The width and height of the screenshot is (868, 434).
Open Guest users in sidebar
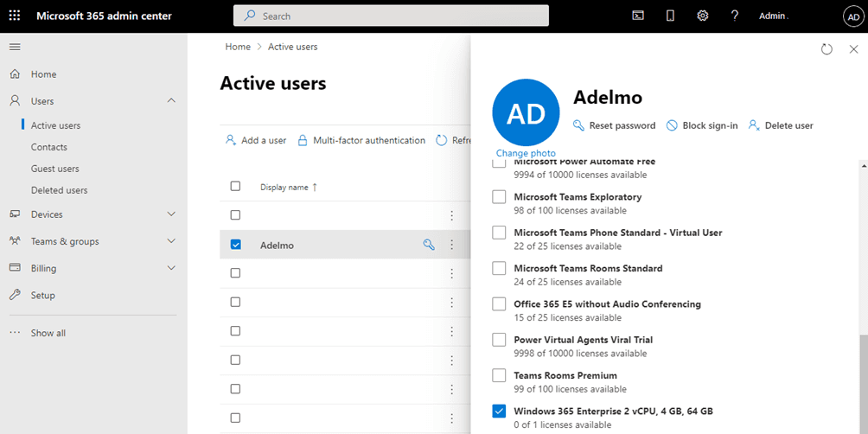[54, 169]
